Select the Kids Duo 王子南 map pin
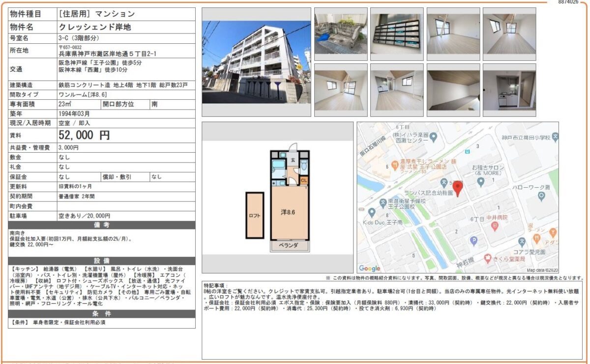Image resolution: width=590 pixels, height=364 pixels. pyautogui.click(x=372, y=213)
